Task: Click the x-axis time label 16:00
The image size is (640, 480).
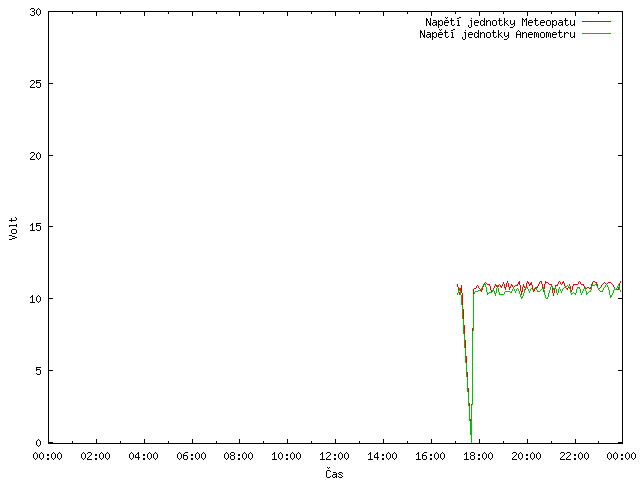Action: pyautogui.click(x=430, y=456)
